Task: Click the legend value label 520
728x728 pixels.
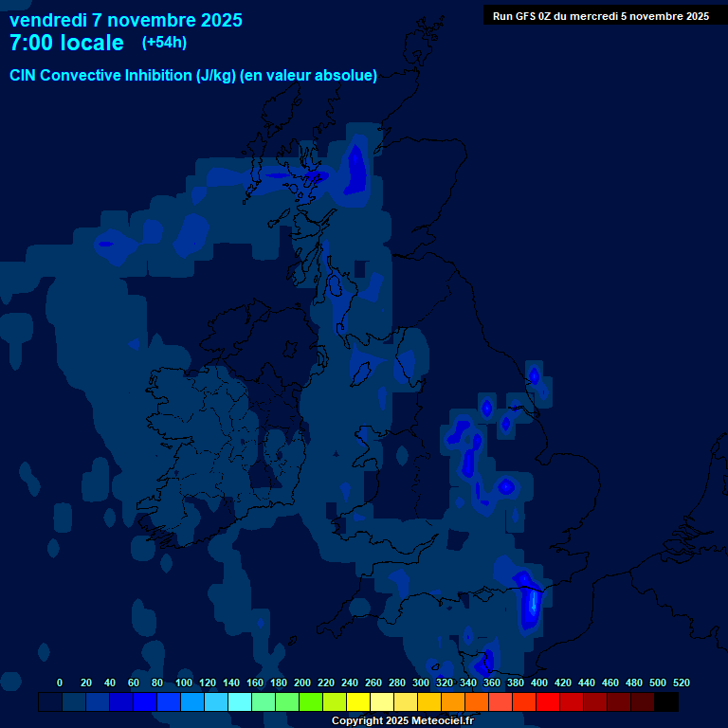Action: click(x=681, y=682)
